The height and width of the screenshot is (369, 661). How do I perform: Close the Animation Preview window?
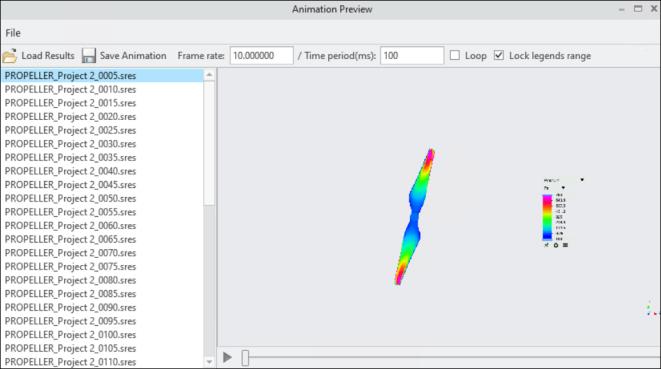[654, 9]
